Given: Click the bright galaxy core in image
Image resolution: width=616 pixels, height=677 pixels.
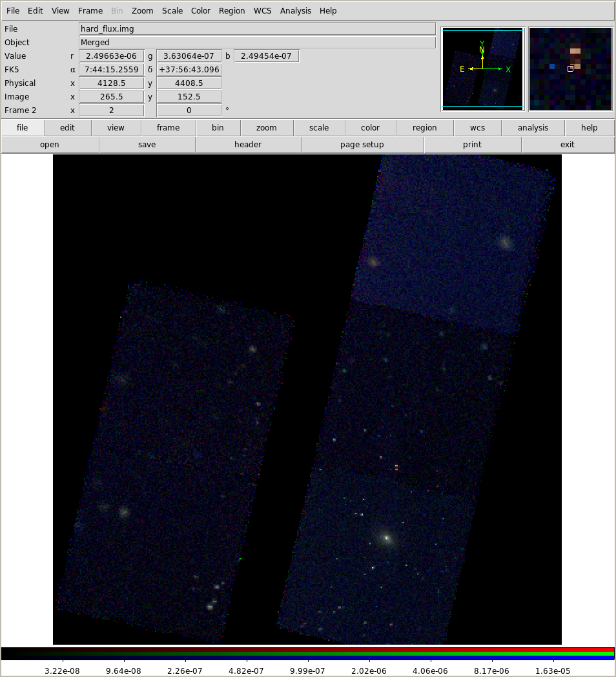Looking at the screenshot, I should pyautogui.click(x=386, y=537).
